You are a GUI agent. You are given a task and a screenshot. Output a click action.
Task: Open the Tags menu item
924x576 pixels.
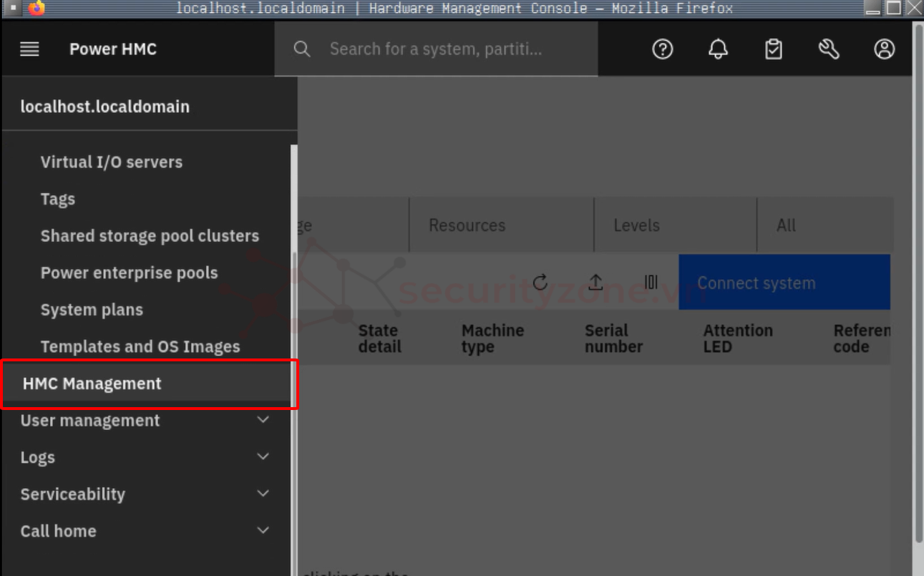[x=58, y=200]
